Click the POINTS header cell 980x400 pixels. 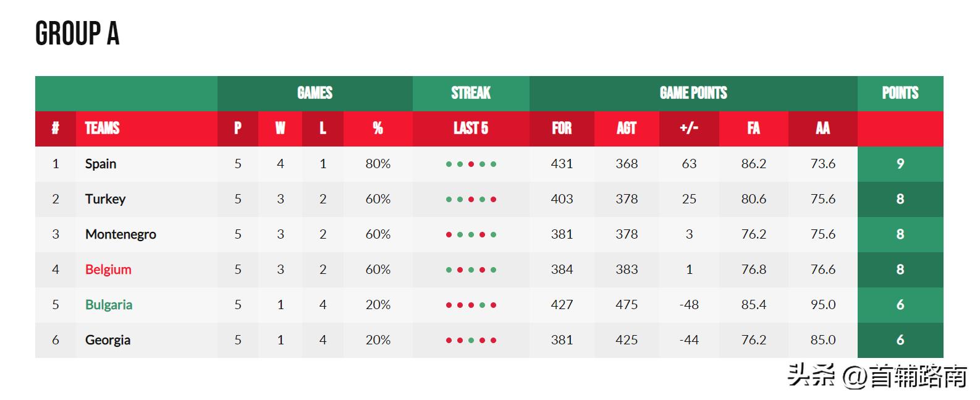click(900, 93)
